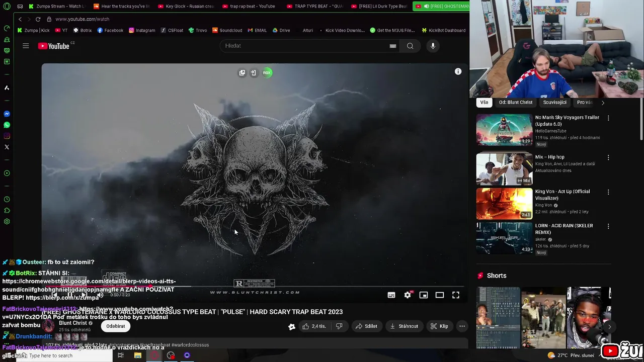
Task: Open X (Twitter) in the browser sidebar
Action: (7, 147)
